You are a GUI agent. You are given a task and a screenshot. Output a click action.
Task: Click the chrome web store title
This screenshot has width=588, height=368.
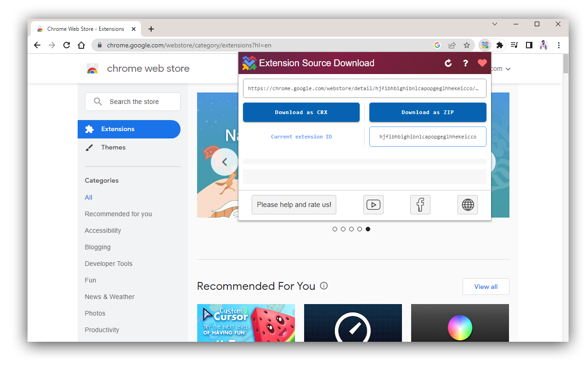148,69
